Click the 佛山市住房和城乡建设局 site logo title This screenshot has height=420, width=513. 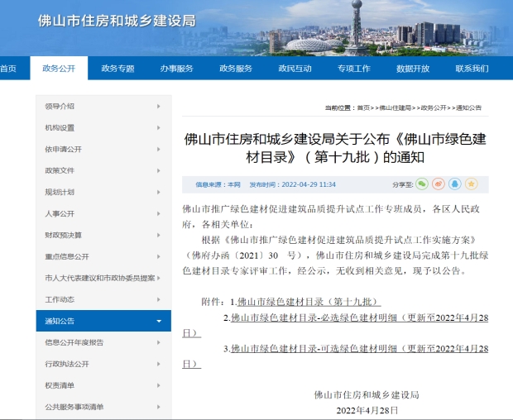pos(117,21)
